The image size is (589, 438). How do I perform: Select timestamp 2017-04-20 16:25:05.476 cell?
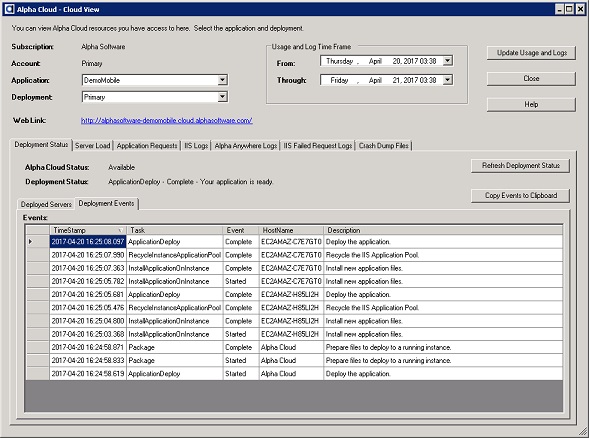pos(88,308)
